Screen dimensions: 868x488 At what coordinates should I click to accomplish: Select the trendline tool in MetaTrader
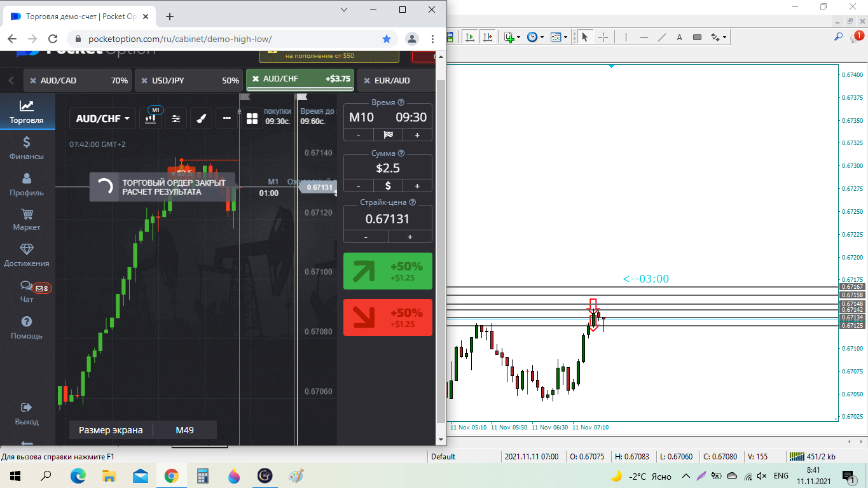(661, 37)
